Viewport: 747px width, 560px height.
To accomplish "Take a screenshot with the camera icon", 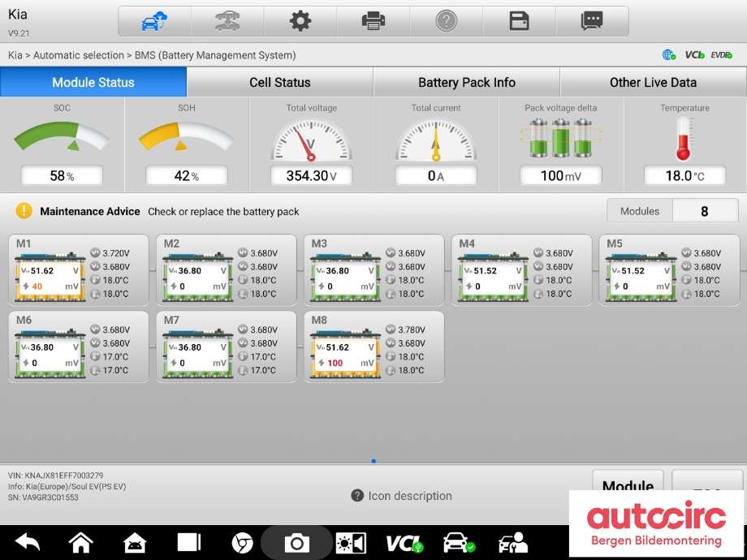I will [297, 543].
